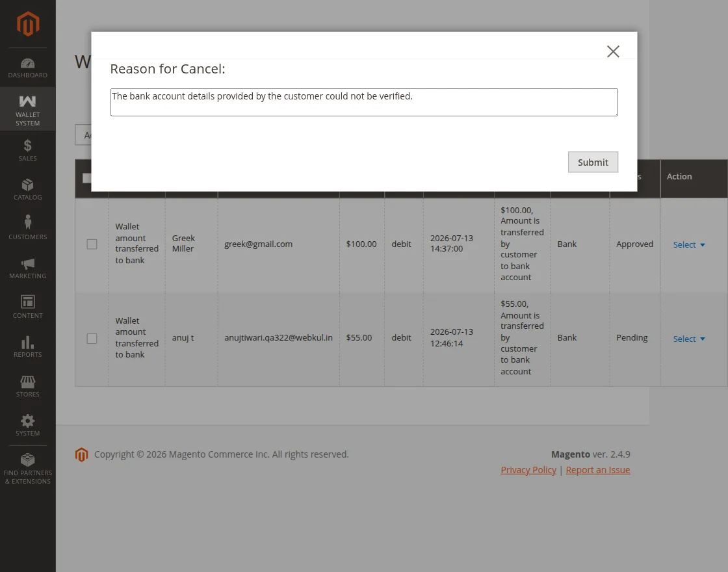Open the Dashboard sidebar icon
The height and width of the screenshot is (572, 728).
27,63
